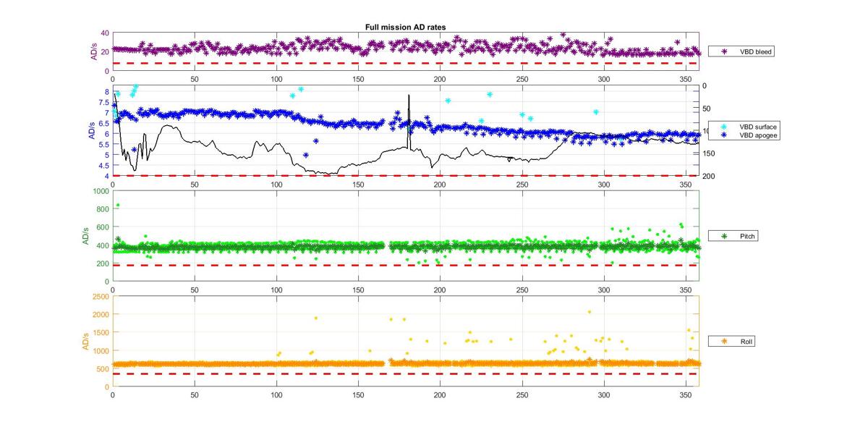The image size is (868, 435).
Task: Click the red dashed threshold line in Pitch plot
Action: pos(406,265)
